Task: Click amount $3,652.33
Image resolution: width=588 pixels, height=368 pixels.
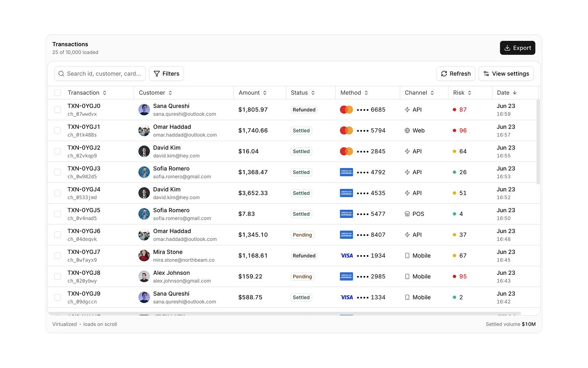Action: [x=253, y=193]
